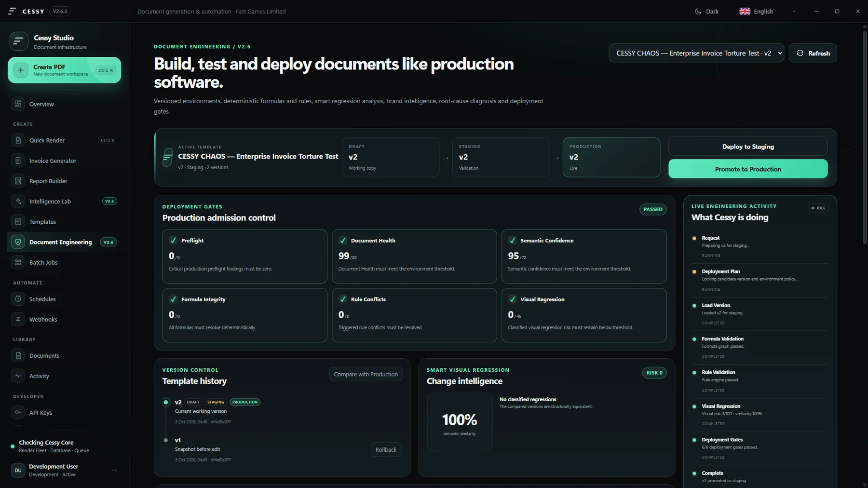The width and height of the screenshot is (868, 488).
Task: Click the PASSED status badge
Action: [653, 209]
